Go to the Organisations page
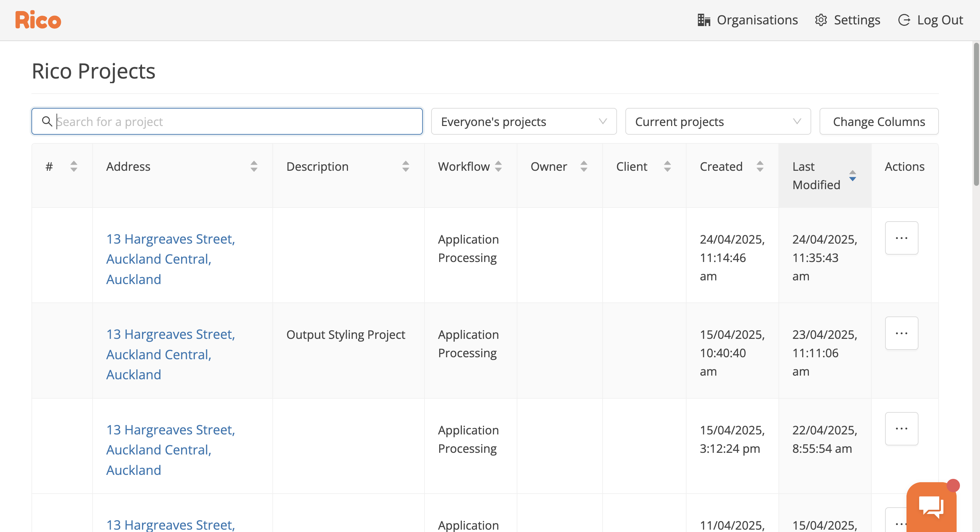This screenshot has height=532, width=980. click(x=757, y=20)
